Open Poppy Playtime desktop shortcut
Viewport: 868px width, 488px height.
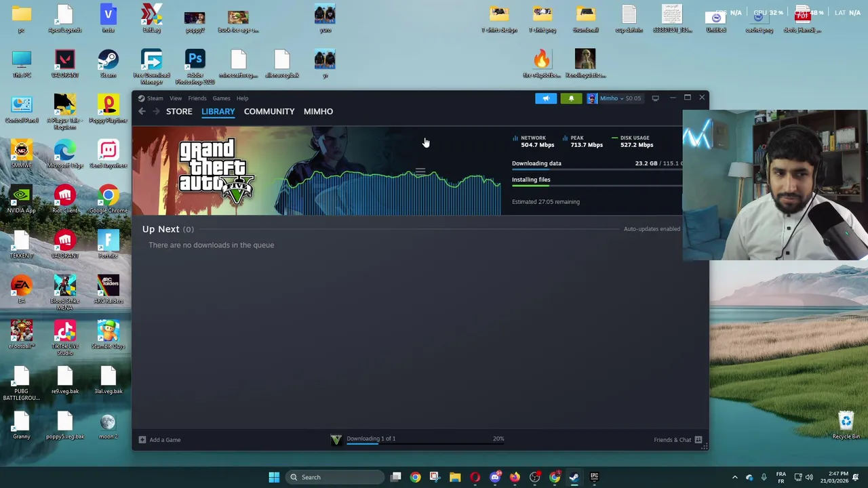[108, 108]
